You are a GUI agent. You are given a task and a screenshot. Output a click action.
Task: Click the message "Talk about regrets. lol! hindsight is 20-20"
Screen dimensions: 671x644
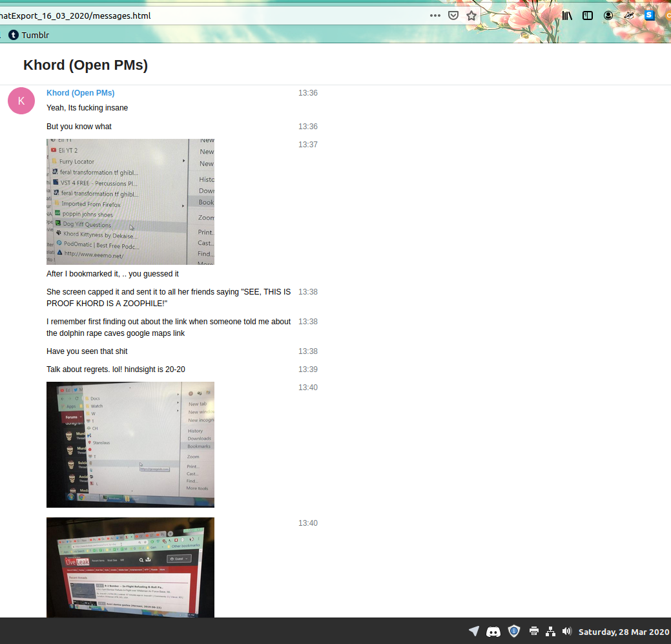tap(116, 369)
